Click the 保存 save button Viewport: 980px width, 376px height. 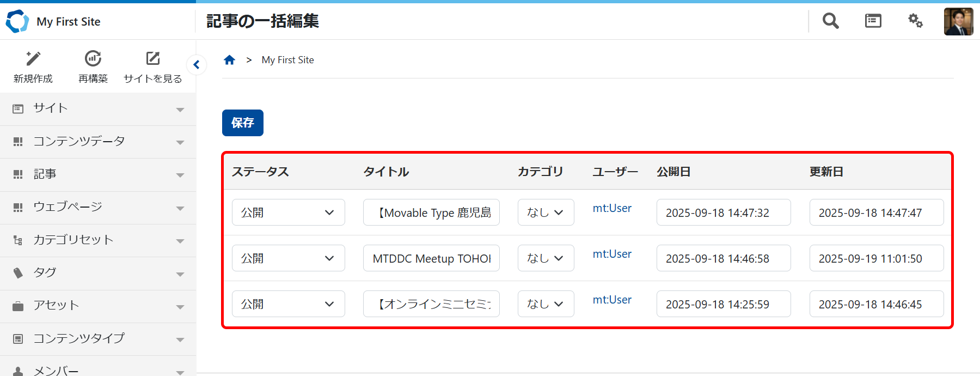(x=242, y=123)
